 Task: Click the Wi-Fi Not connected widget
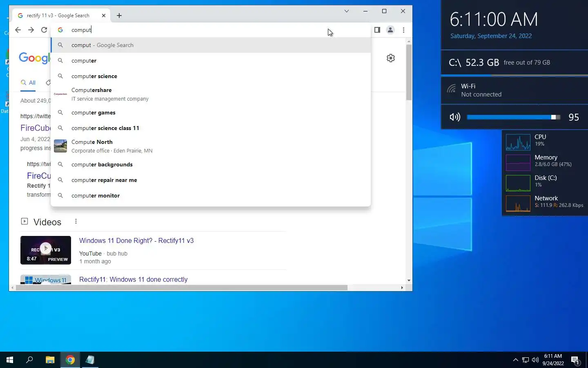(x=514, y=90)
